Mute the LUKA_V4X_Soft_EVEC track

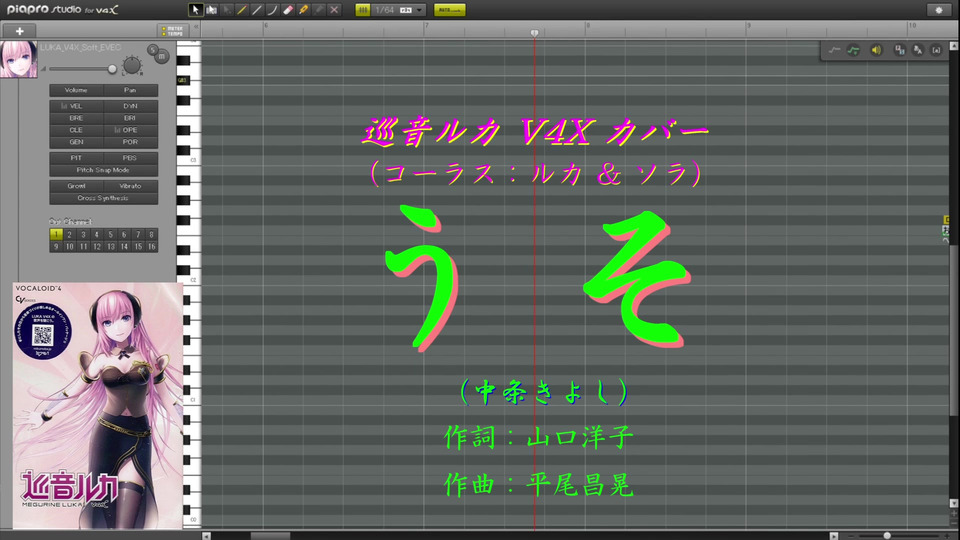(162, 56)
